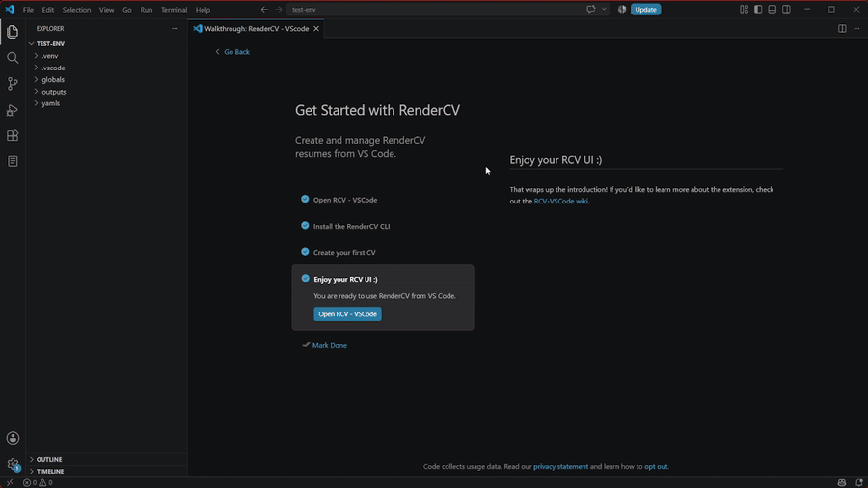868x488 pixels.
Task: Toggle the Create your first CV checkmark
Action: [x=305, y=251]
